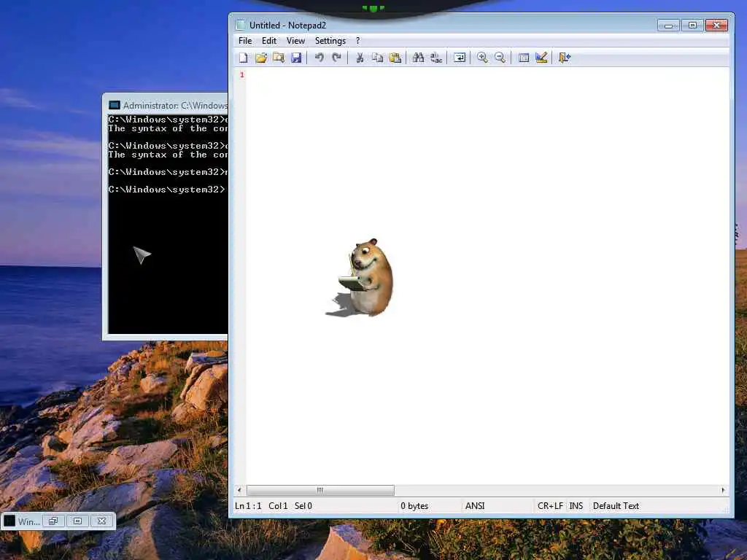
Task: Click the Redo arrow icon
Action: [337, 58]
